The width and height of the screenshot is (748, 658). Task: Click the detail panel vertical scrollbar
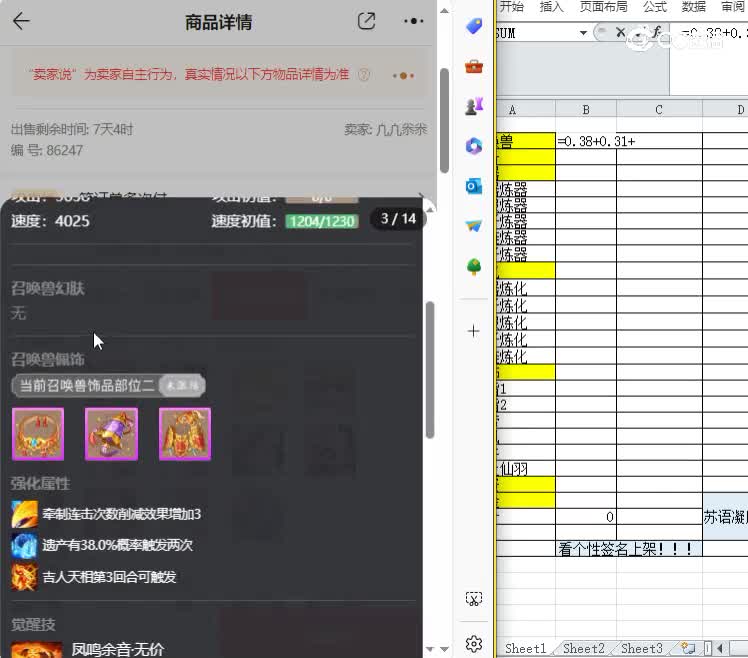point(430,370)
